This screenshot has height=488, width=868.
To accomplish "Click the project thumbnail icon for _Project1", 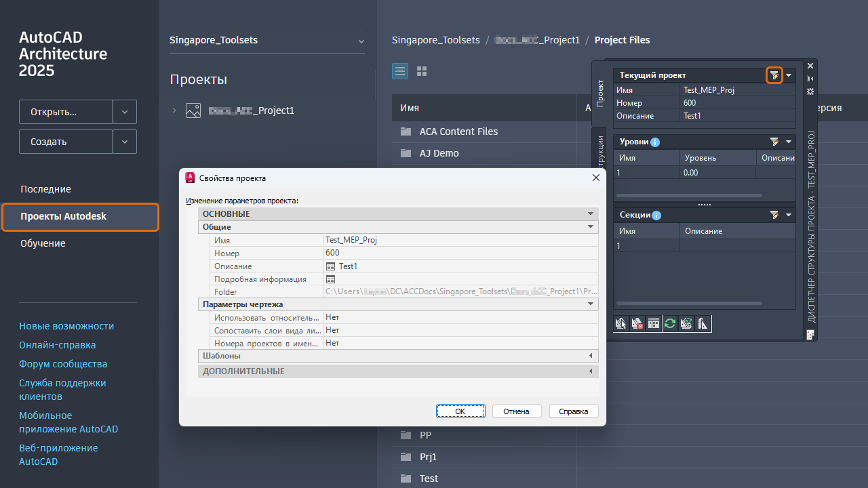I will point(193,110).
